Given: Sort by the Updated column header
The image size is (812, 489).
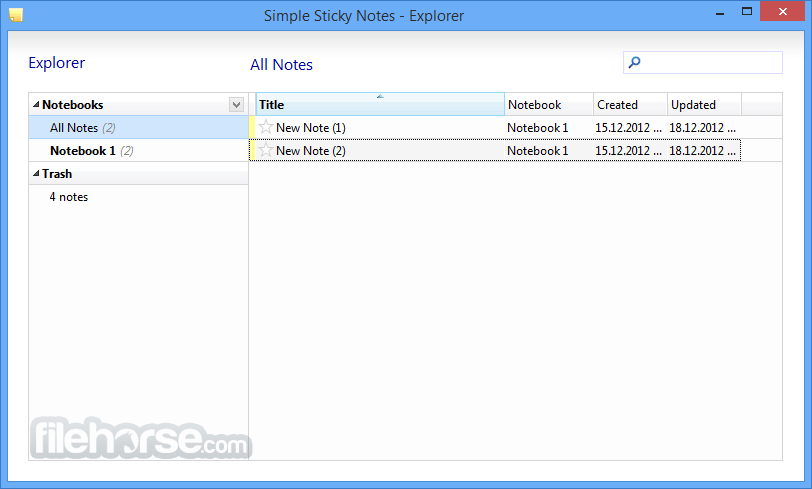Looking at the screenshot, I should pos(704,105).
